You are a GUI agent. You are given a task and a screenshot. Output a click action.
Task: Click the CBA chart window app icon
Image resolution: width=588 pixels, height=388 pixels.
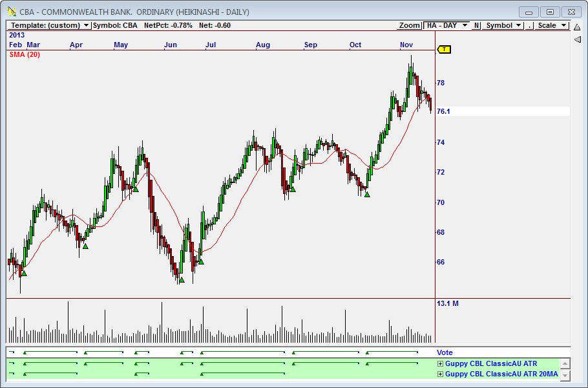pos(12,12)
